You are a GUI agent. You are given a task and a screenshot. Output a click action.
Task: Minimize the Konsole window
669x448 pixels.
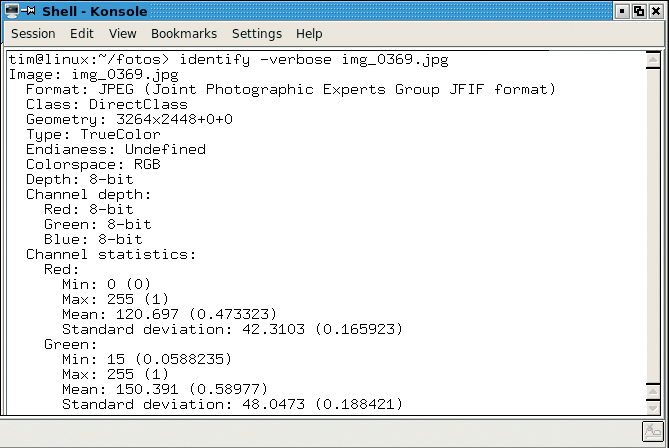[x=622, y=11]
